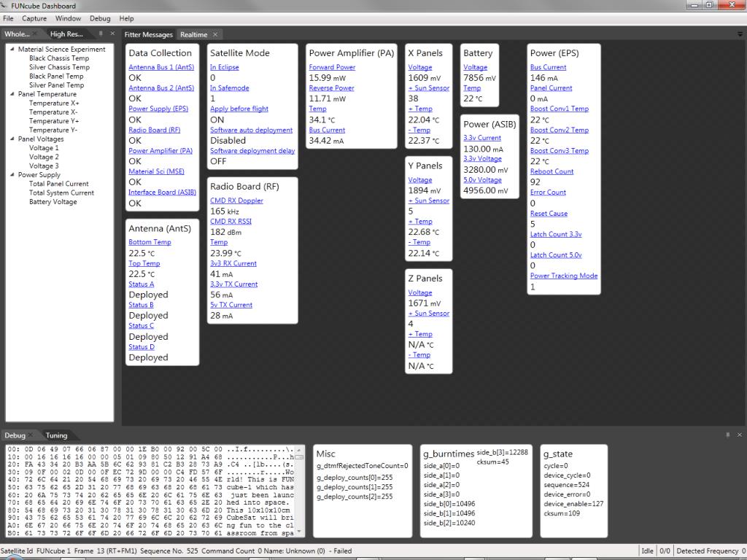
Task: Select Black Chassis Temp tree item
Action: 59,58
